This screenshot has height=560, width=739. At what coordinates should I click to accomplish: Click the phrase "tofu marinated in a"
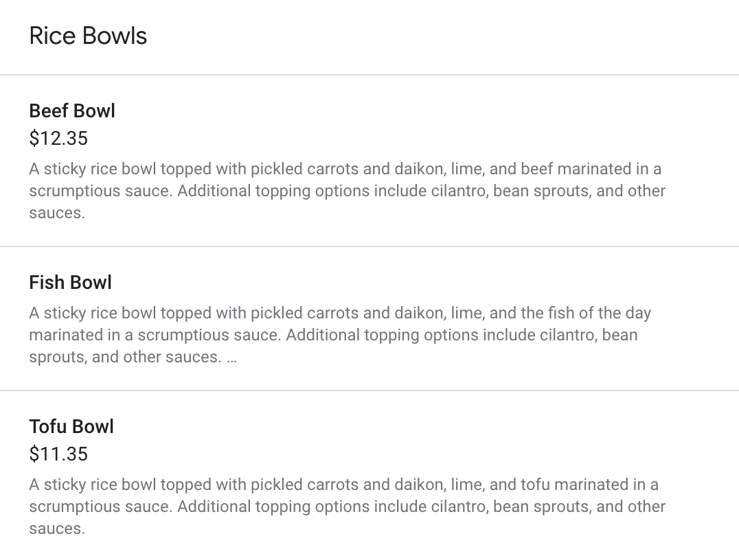coord(589,485)
